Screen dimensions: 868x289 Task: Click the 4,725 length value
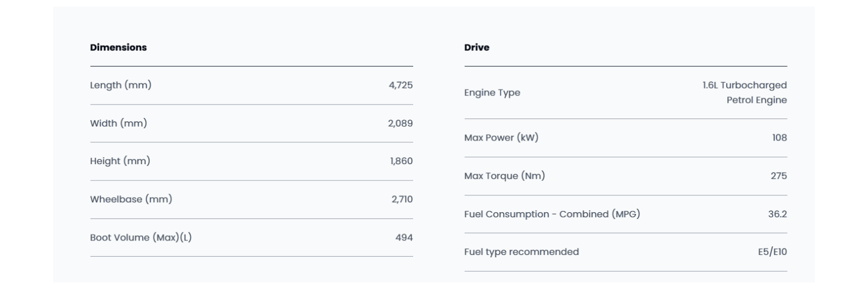400,85
